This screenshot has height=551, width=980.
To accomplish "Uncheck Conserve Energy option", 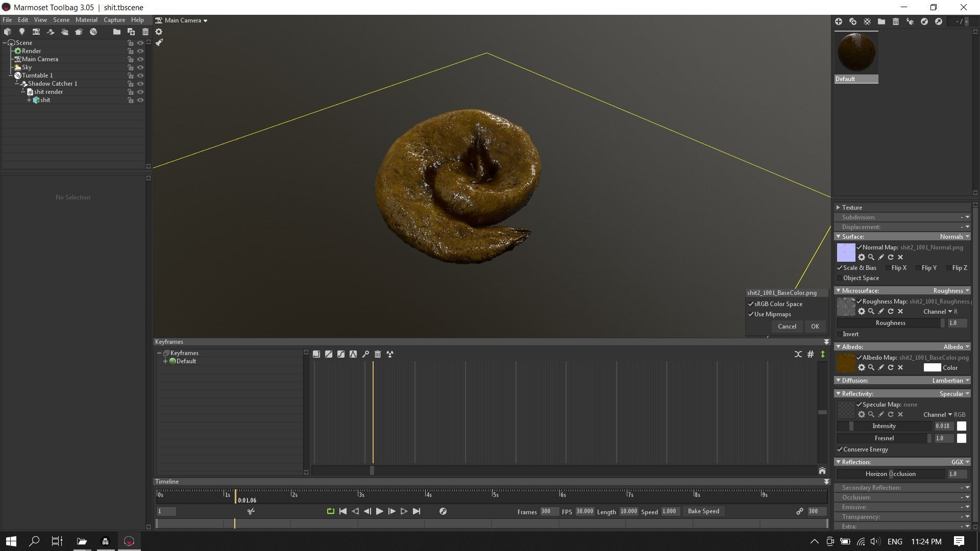I will tap(840, 449).
